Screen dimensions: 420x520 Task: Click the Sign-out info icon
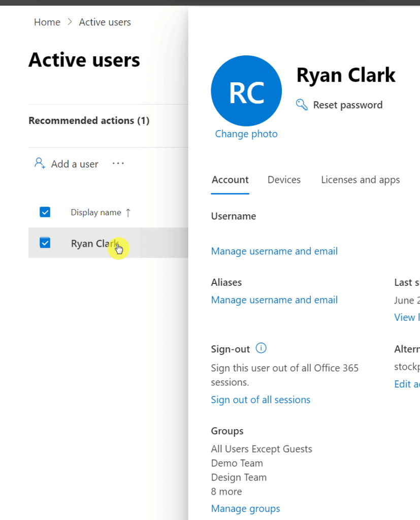point(261,348)
